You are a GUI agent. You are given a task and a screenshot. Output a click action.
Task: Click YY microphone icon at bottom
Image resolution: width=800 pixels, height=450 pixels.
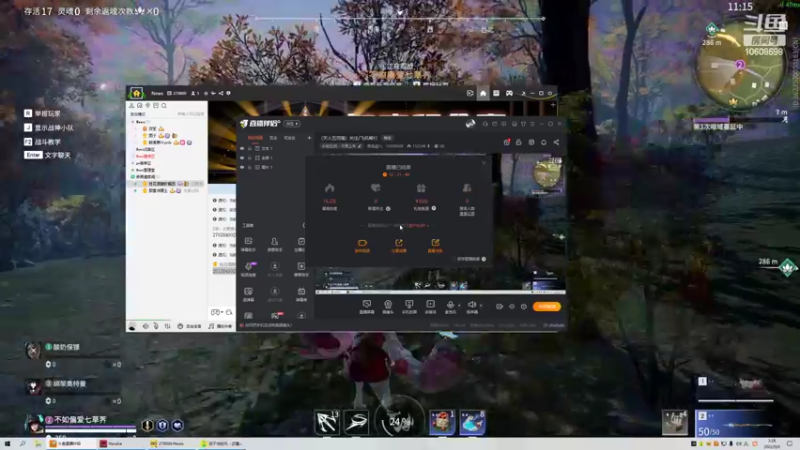pyautogui.click(x=156, y=326)
